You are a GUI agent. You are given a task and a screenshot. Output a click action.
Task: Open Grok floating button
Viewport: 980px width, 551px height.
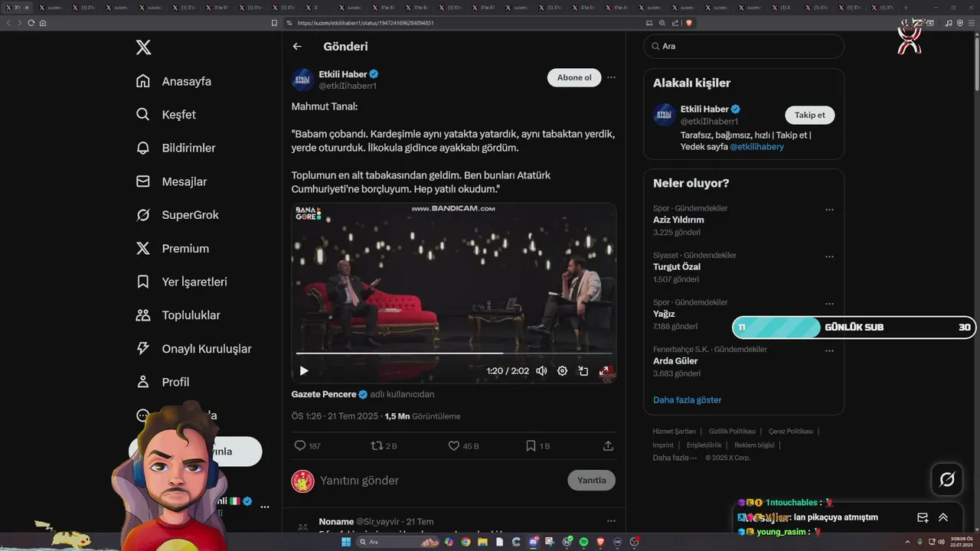[947, 480]
